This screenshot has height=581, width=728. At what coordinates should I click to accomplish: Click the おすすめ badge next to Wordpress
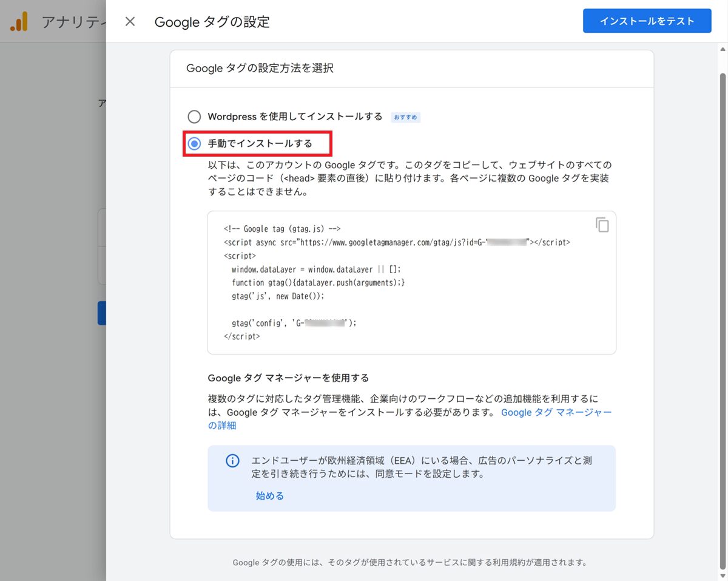(405, 117)
